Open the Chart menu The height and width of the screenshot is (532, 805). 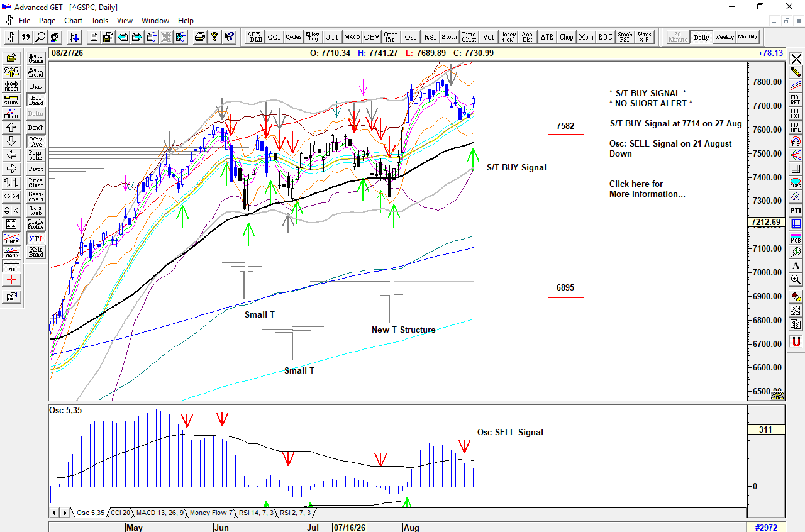[x=74, y=21]
